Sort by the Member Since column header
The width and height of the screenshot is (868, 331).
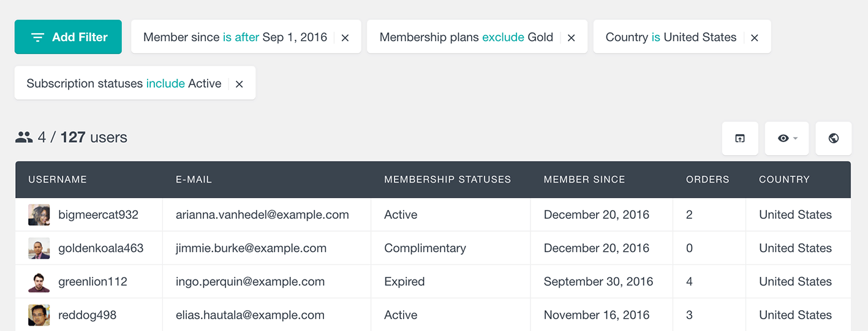[x=584, y=180]
